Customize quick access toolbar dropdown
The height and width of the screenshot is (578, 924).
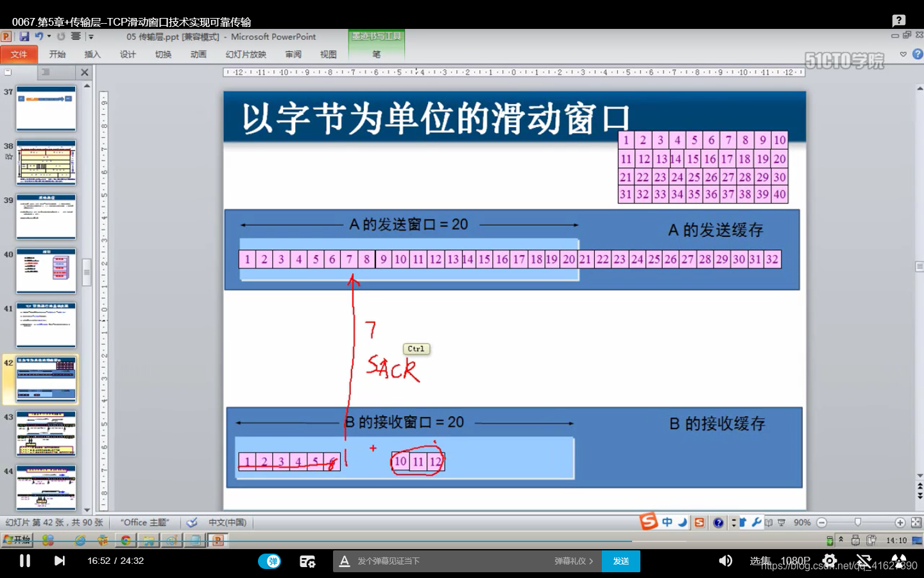(90, 37)
